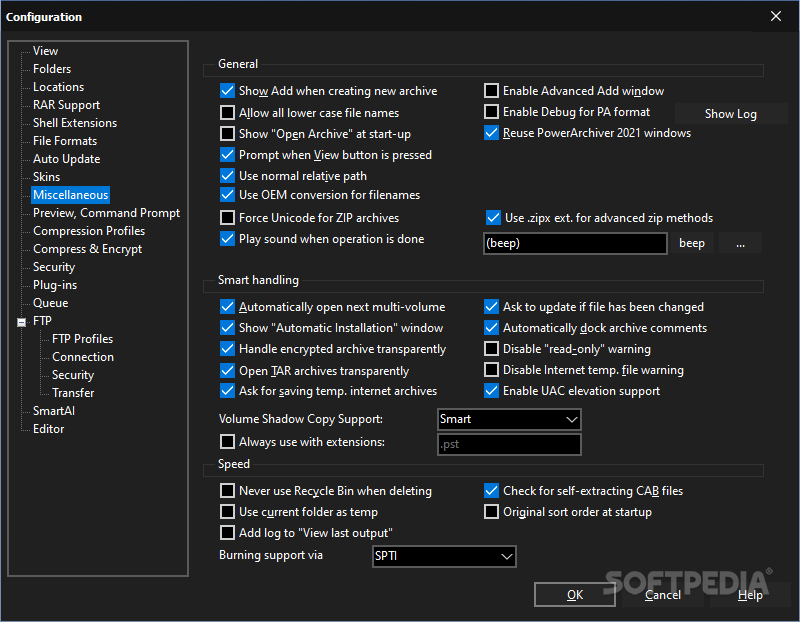Select Connection under FTP

click(x=83, y=357)
